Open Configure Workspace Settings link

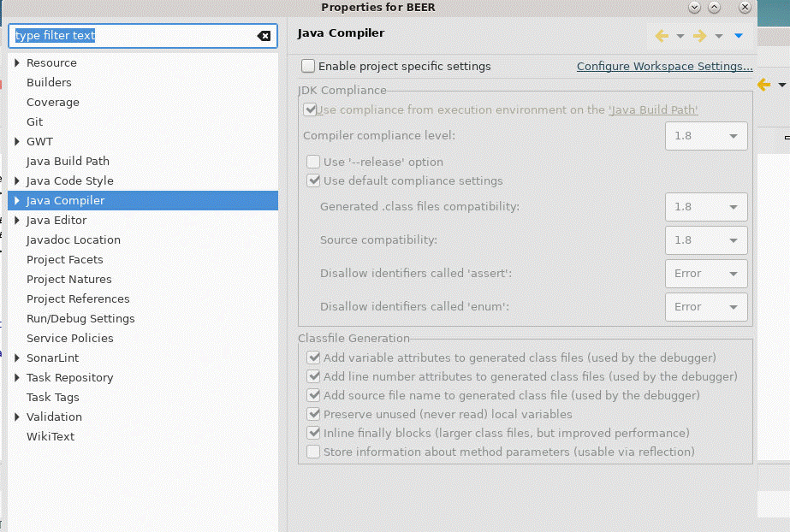pos(664,66)
